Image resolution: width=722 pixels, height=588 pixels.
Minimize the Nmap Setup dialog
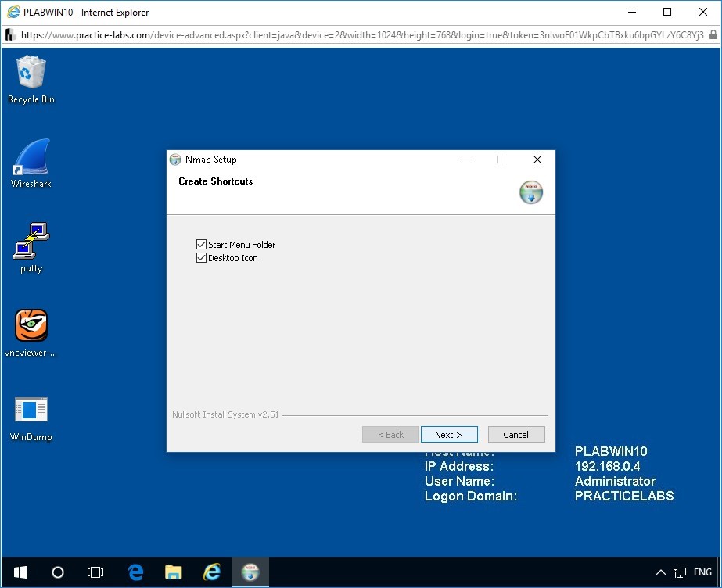[466, 160]
